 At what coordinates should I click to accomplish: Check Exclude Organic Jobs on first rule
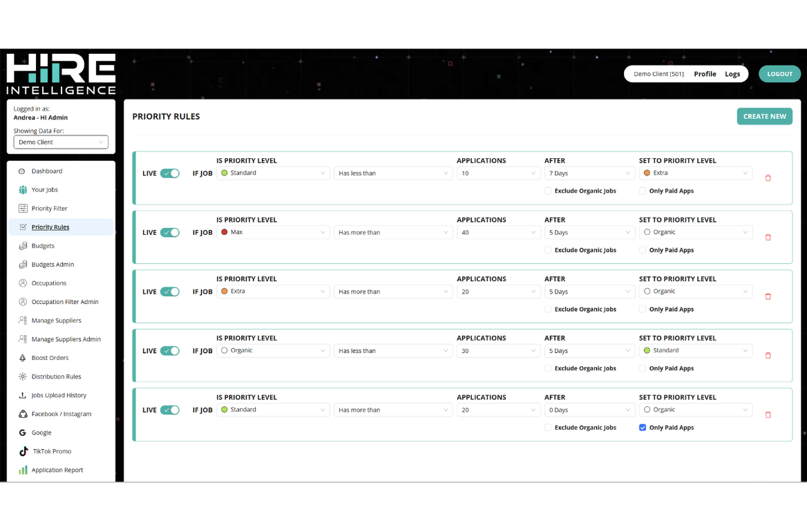point(548,191)
